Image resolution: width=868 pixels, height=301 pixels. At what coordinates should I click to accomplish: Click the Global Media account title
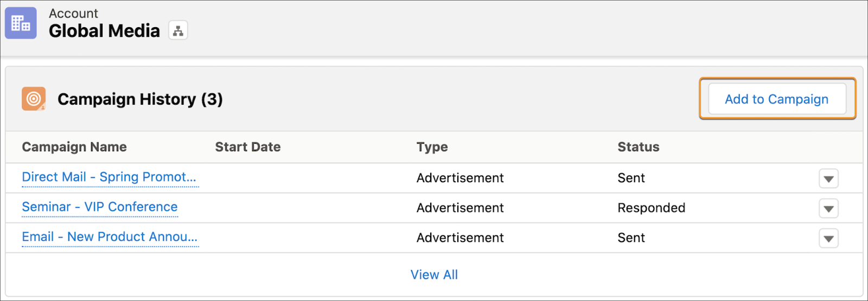[x=104, y=31]
